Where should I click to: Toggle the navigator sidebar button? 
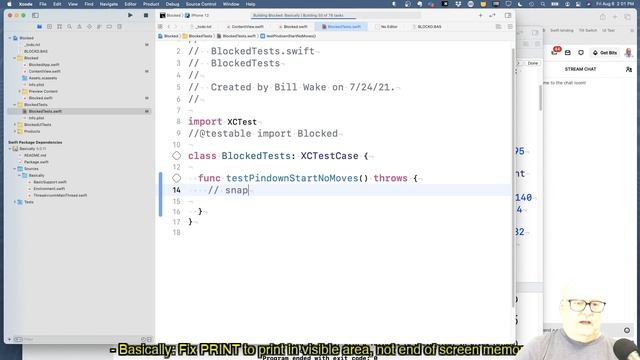[x=35, y=15]
